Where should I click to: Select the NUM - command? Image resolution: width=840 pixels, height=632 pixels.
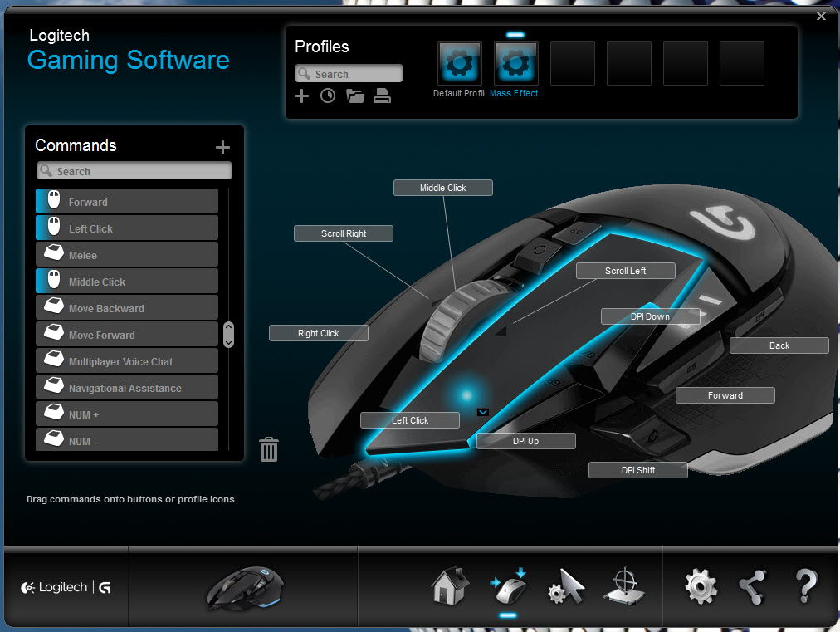point(127,439)
